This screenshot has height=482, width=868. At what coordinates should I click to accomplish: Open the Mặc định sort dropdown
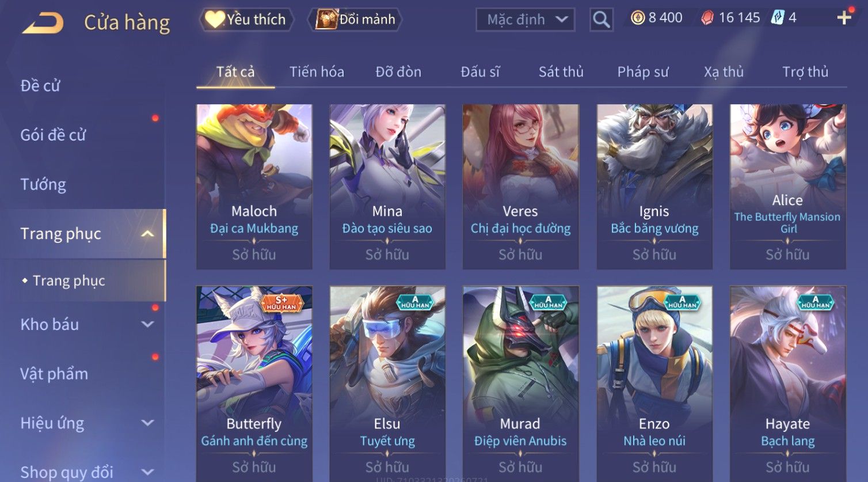click(x=526, y=20)
